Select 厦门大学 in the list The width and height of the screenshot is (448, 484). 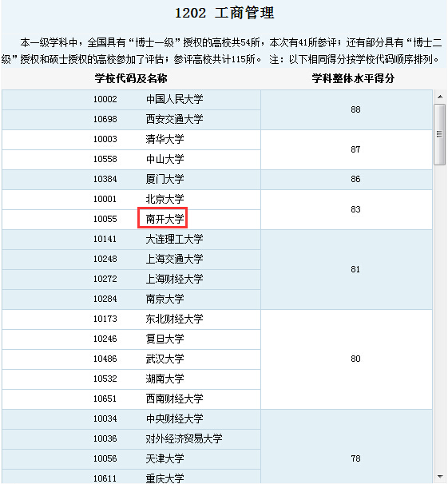(x=165, y=179)
